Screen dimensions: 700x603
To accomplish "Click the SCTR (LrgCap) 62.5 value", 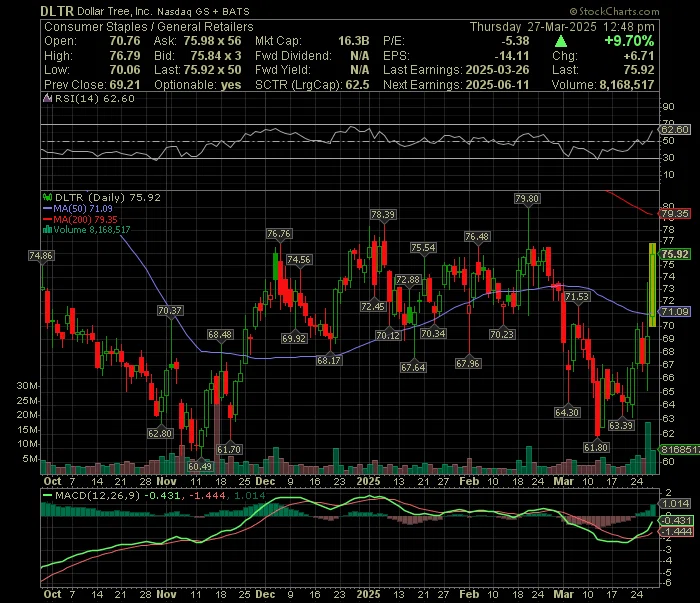I will click(x=357, y=85).
